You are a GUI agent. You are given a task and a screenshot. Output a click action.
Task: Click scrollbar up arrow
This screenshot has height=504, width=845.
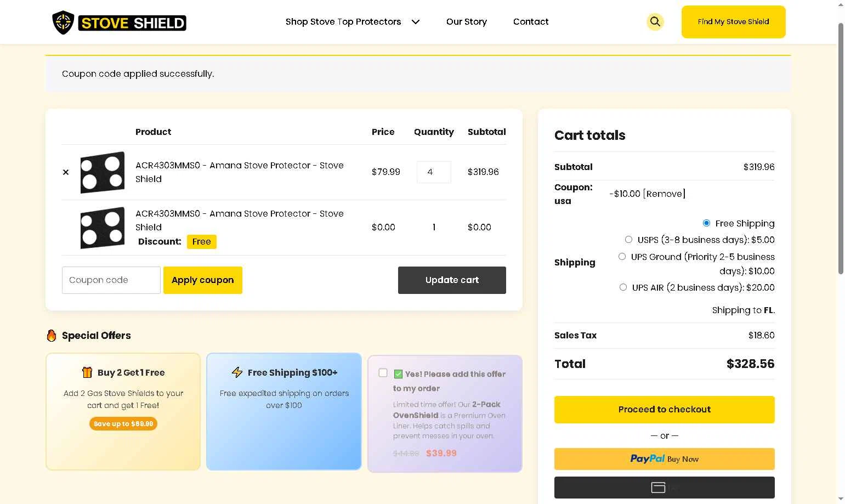point(841,4)
